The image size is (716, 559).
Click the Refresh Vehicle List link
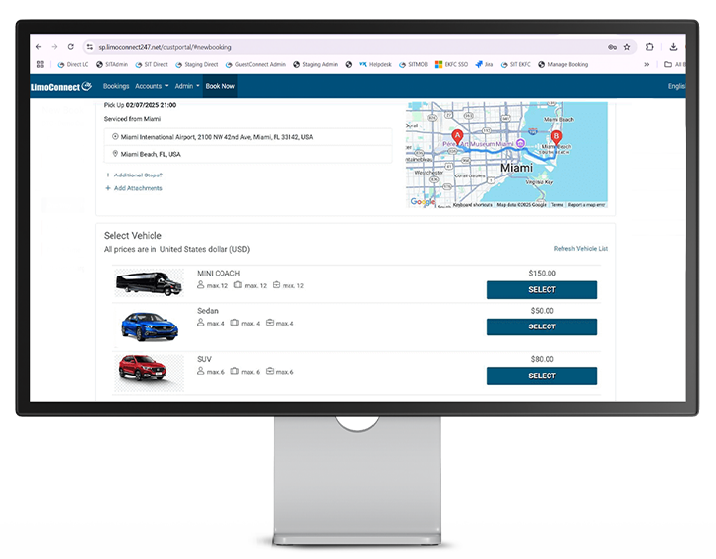click(580, 248)
